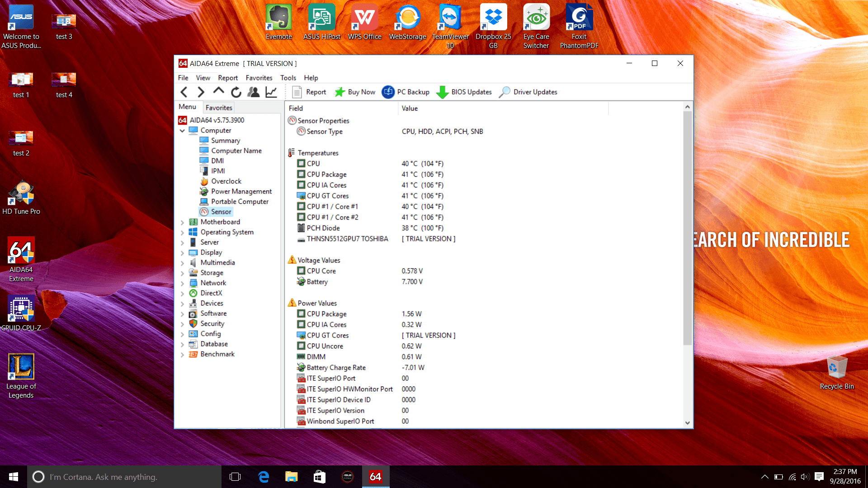This screenshot has height=488, width=868.
Task: Click the Navigate Forward arrow icon
Action: pos(201,92)
